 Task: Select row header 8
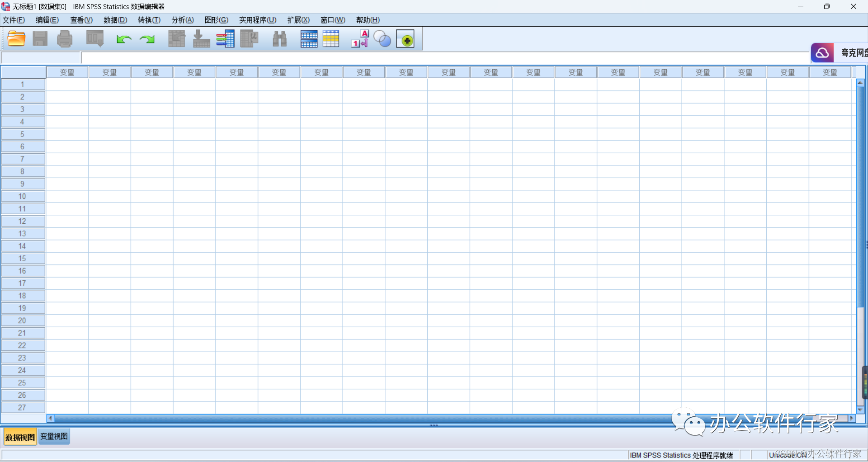point(23,171)
